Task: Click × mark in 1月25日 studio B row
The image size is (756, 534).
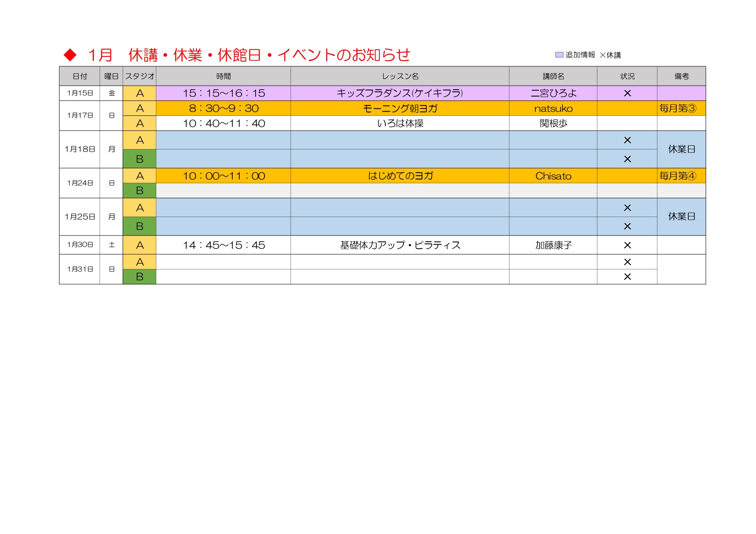Action: tap(627, 226)
